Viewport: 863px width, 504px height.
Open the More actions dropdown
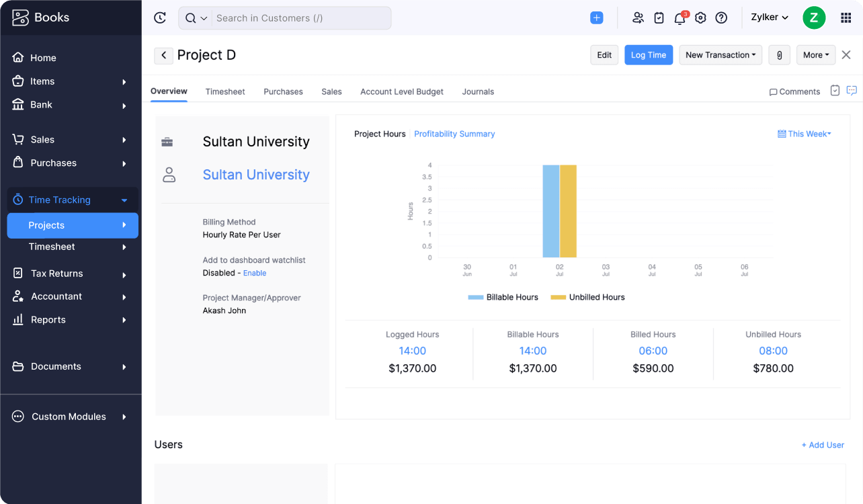pyautogui.click(x=816, y=55)
